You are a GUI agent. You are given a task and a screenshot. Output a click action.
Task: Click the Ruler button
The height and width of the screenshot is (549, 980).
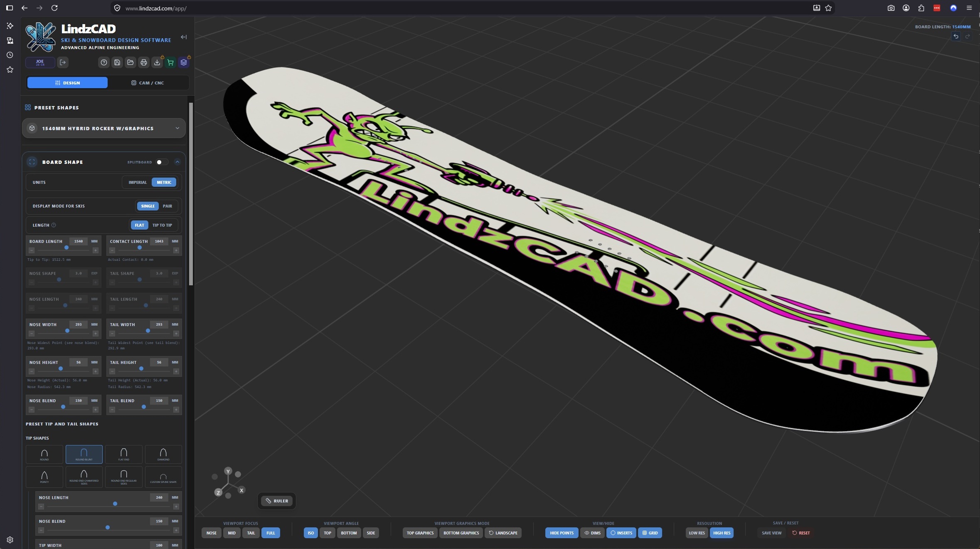click(277, 501)
